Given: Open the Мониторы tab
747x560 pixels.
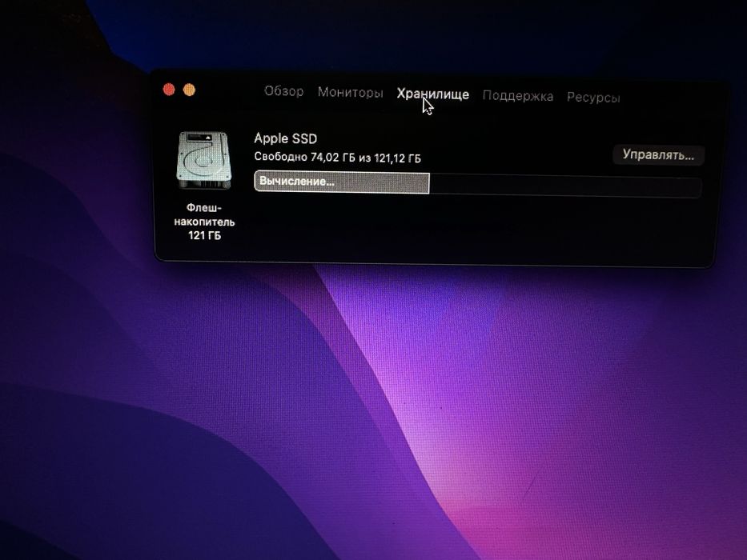Looking at the screenshot, I should [x=351, y=92].
